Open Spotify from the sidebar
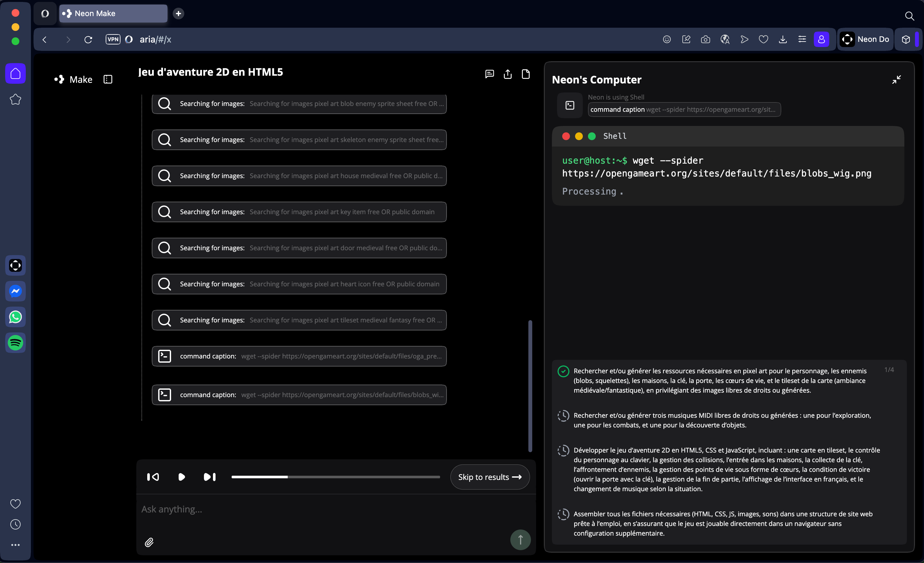924x563 pixels. coord(15,343)
